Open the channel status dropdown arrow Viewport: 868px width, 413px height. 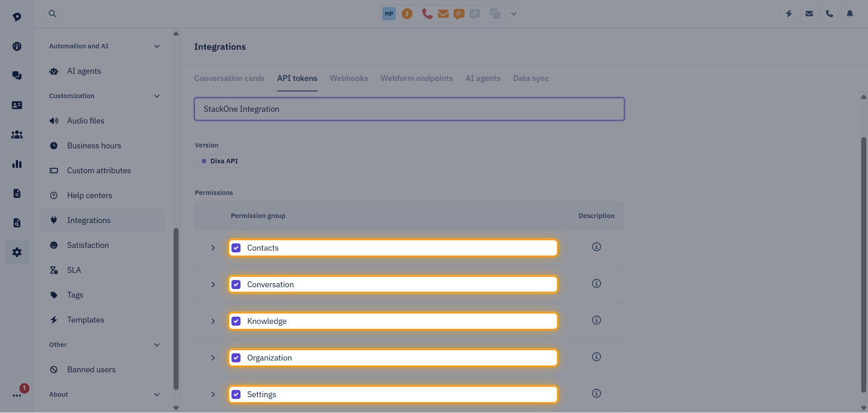click(x=514, y=14)
